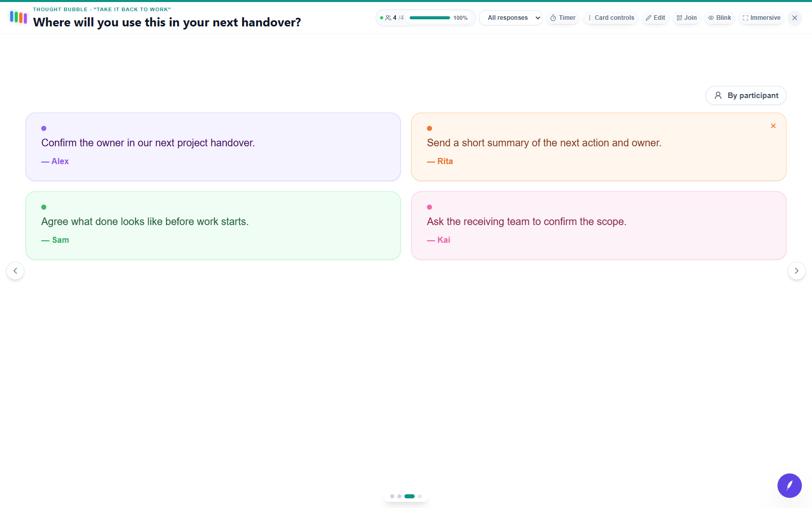The height and width of the screenshot is (508, 812).
Task: Remove Rita's response card with X
Action: (x=773, y=126)
